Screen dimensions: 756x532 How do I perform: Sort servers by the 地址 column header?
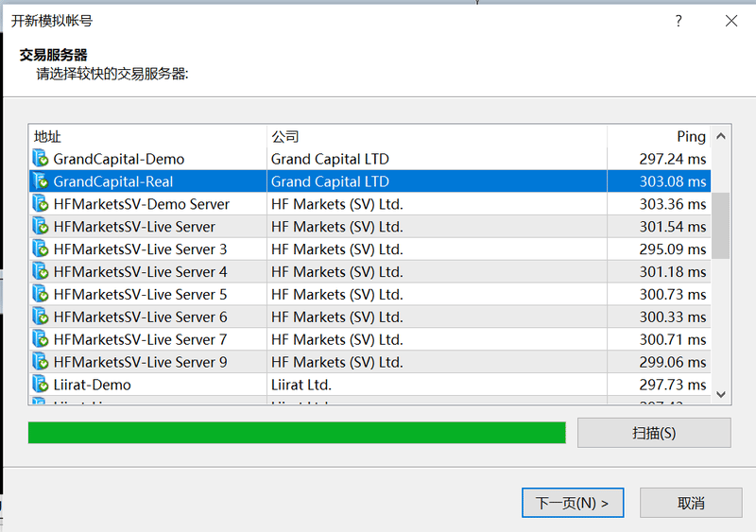click(147, 136)
